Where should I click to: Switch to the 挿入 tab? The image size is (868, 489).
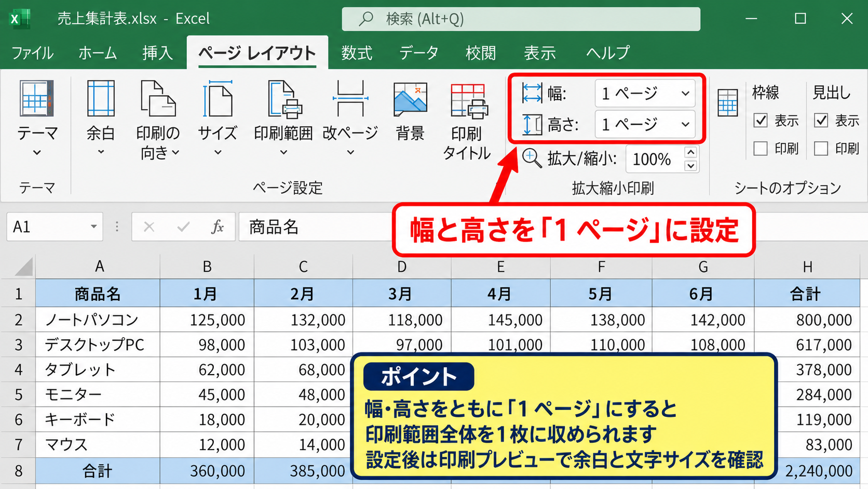point(158,53)
